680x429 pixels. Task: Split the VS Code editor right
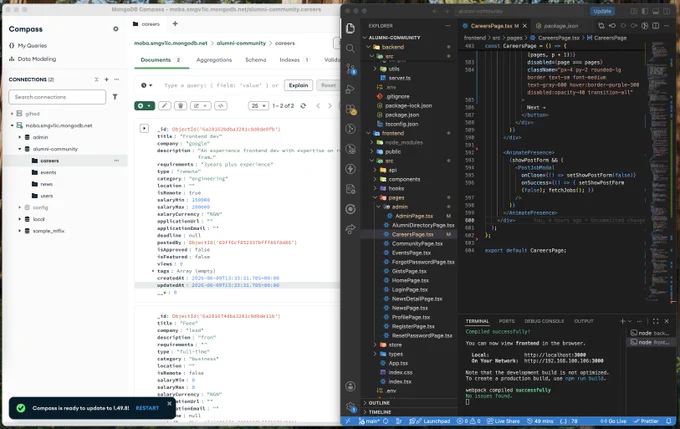[x=656, y=26]
